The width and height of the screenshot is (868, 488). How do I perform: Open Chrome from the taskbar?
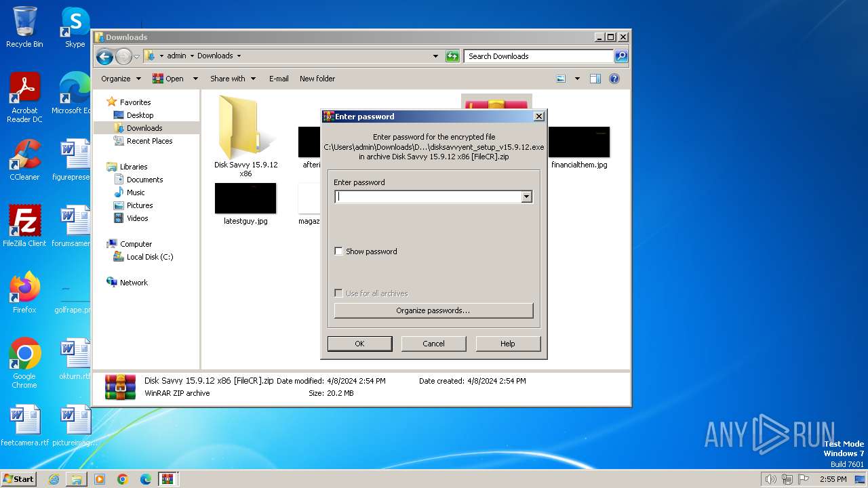[x=123, y=479]
